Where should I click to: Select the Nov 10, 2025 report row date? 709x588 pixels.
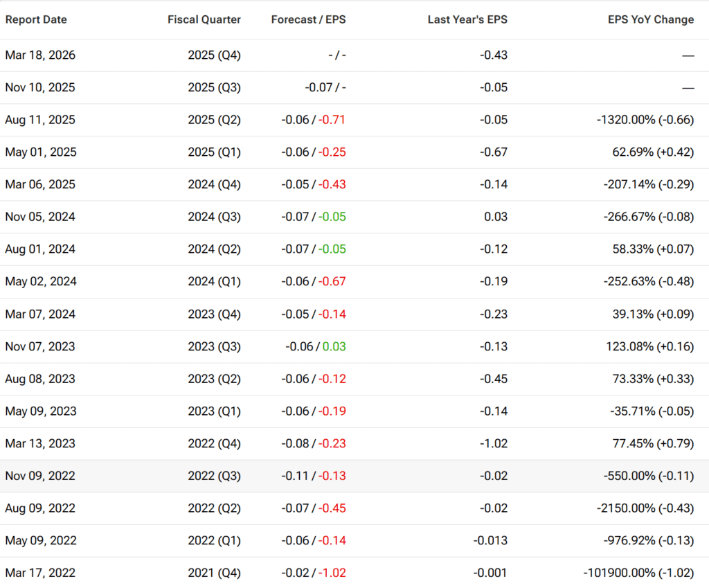point(40,87)
